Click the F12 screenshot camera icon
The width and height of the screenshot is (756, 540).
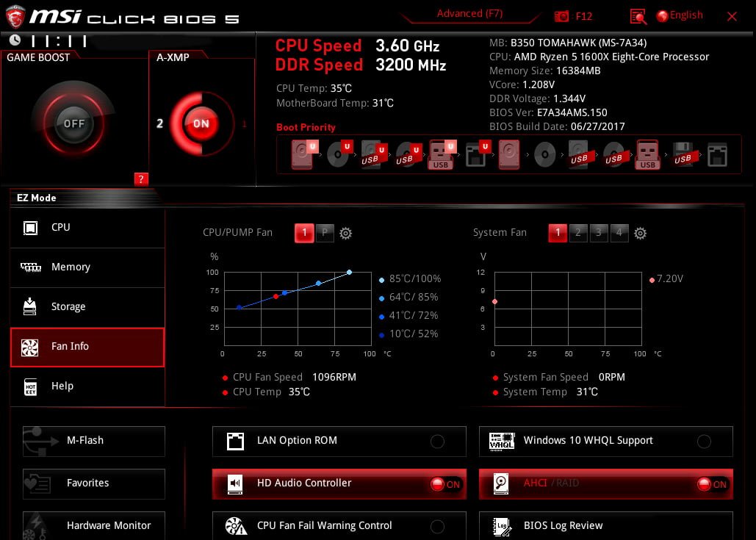pyautogui.click(x=562, y=16)
